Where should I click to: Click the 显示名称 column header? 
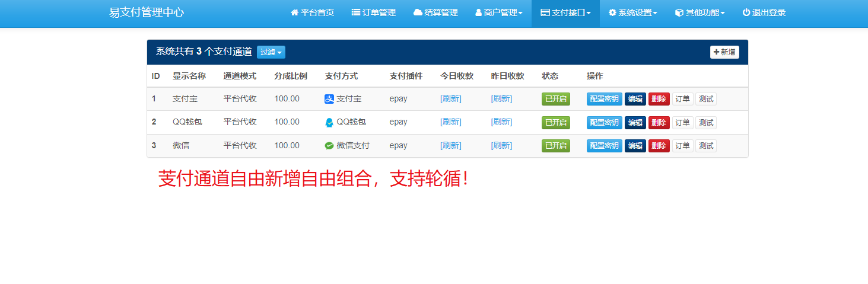189,76
